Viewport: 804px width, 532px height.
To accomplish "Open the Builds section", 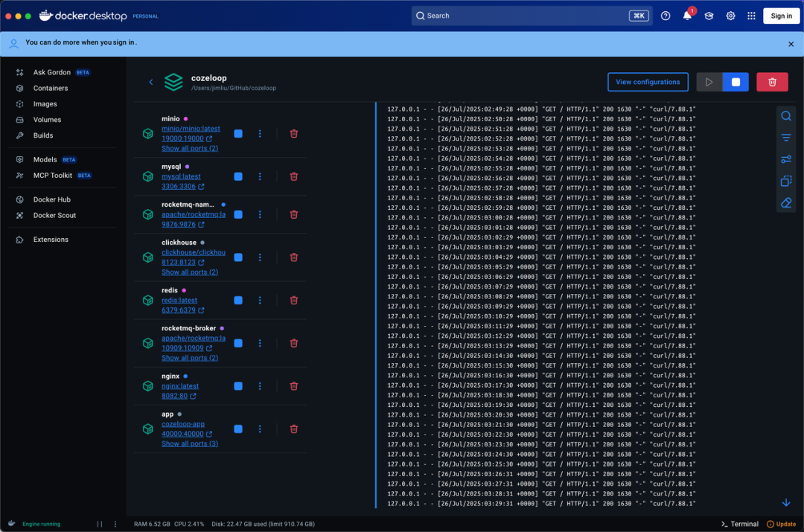I will click(43, 136).
